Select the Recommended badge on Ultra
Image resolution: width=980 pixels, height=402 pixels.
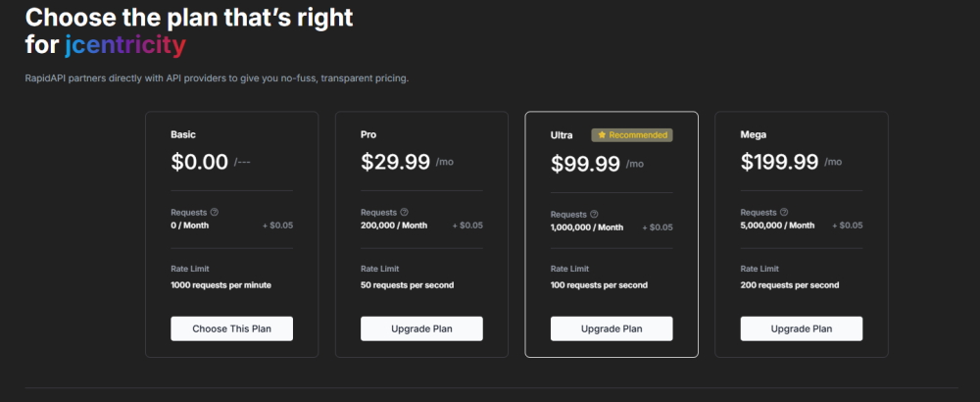pyautogui.click(x=632, y=135)
